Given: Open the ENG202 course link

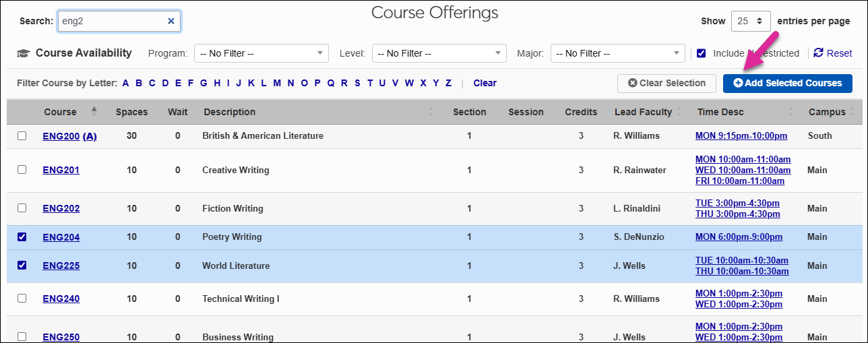Looking at the screenshot, I should pos(61,208).
